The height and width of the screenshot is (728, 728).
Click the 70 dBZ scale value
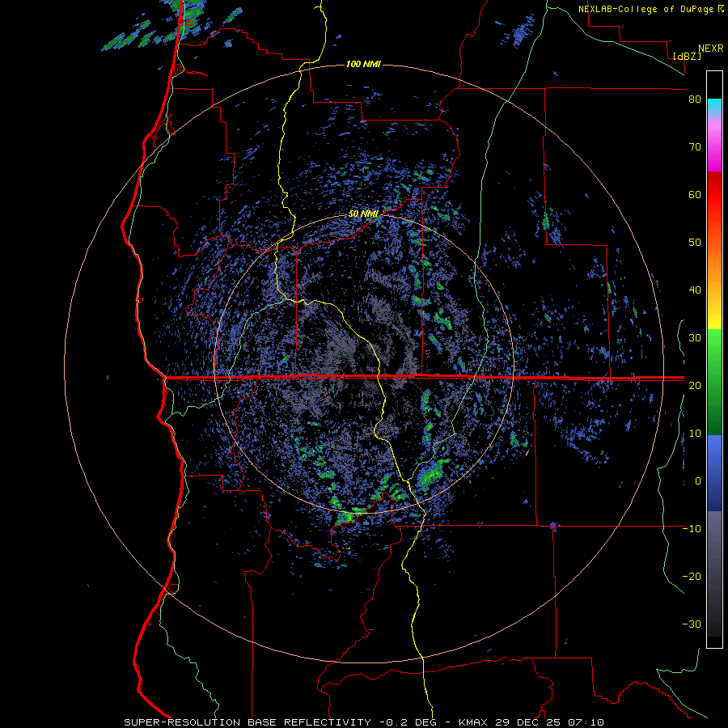click(695, 147)
